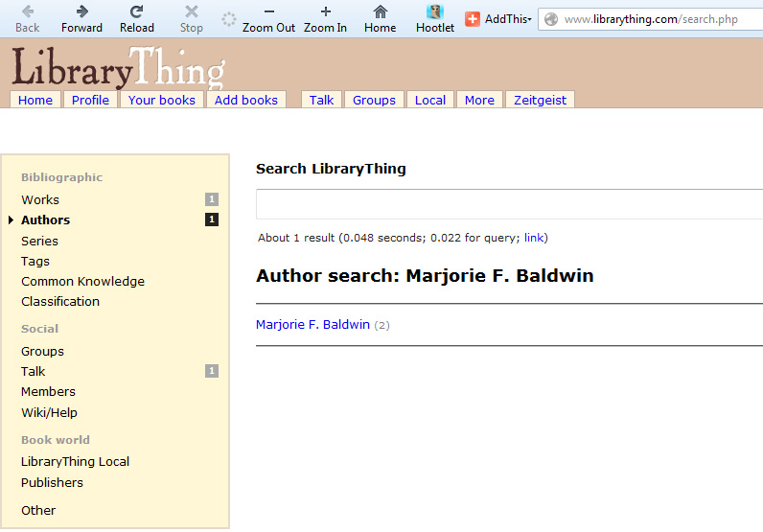
Task: Click the Authors black count badge
Action: coord(212,220)
